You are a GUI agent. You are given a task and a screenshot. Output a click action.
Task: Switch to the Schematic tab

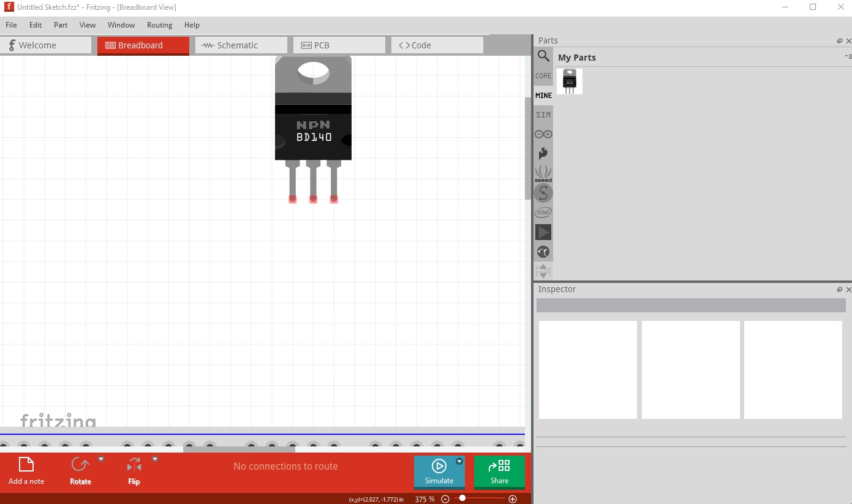(x=241, y=45)
